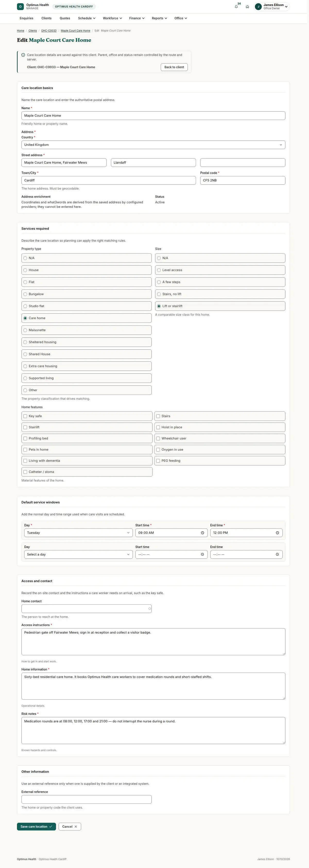Click Save care location button
Image resolution: width=309 pixels, height=868 pixels.
tap(36, 827)
